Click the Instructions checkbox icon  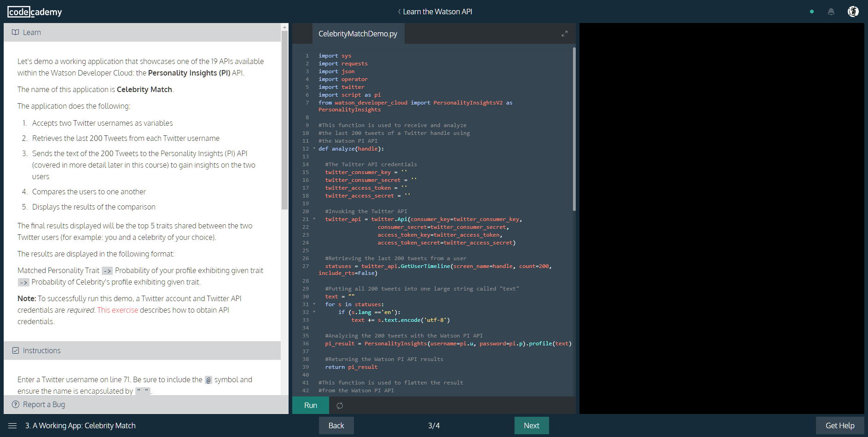16,350
